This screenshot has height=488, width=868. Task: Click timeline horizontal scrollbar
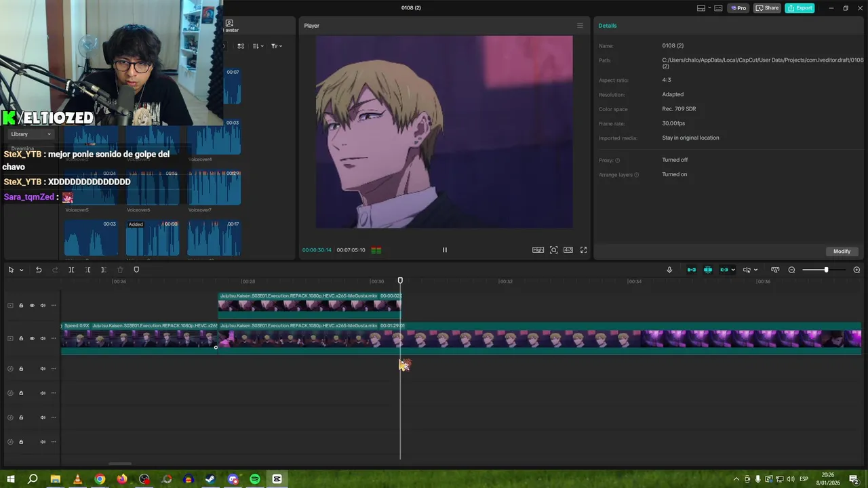click(x=120, y=464)
